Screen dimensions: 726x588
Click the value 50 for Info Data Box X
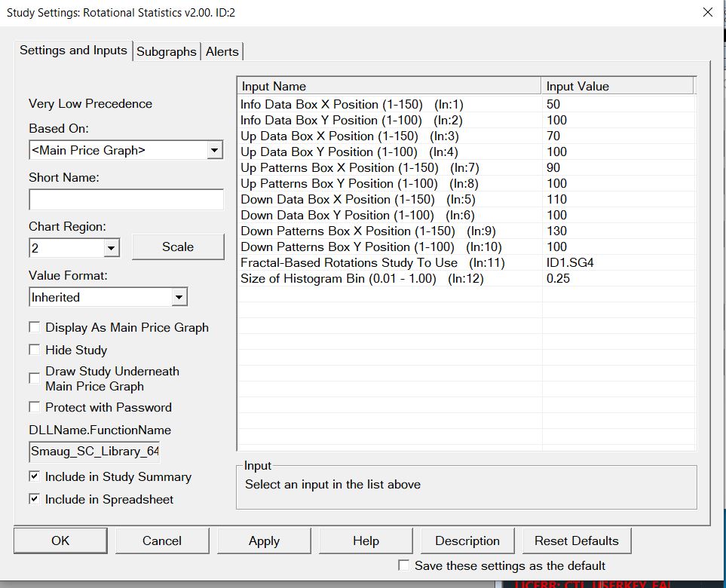553,104
